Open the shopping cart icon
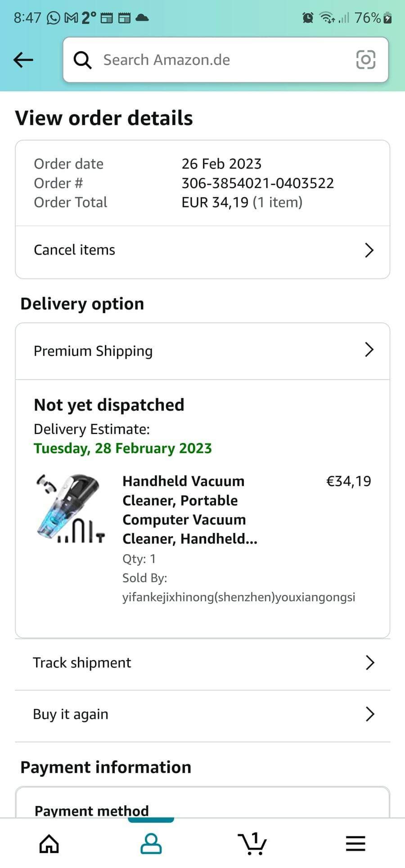405x868 pixels. click(x=252, y=843)
